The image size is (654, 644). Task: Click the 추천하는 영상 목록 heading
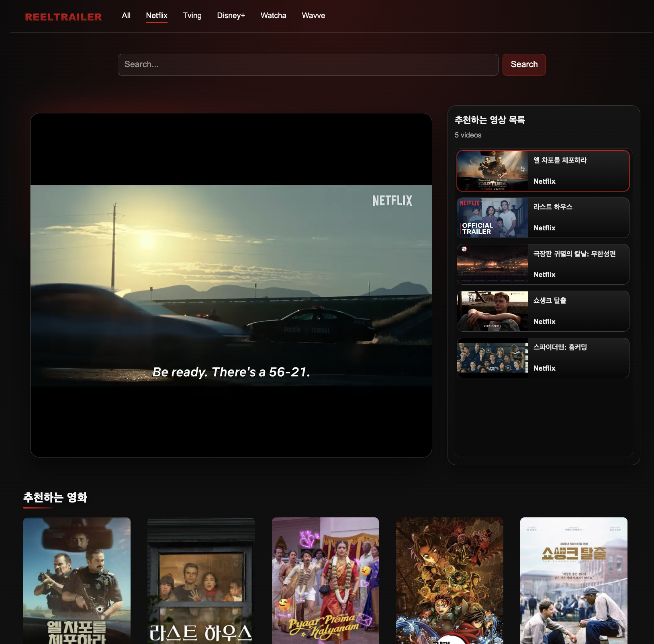[490, 120]
